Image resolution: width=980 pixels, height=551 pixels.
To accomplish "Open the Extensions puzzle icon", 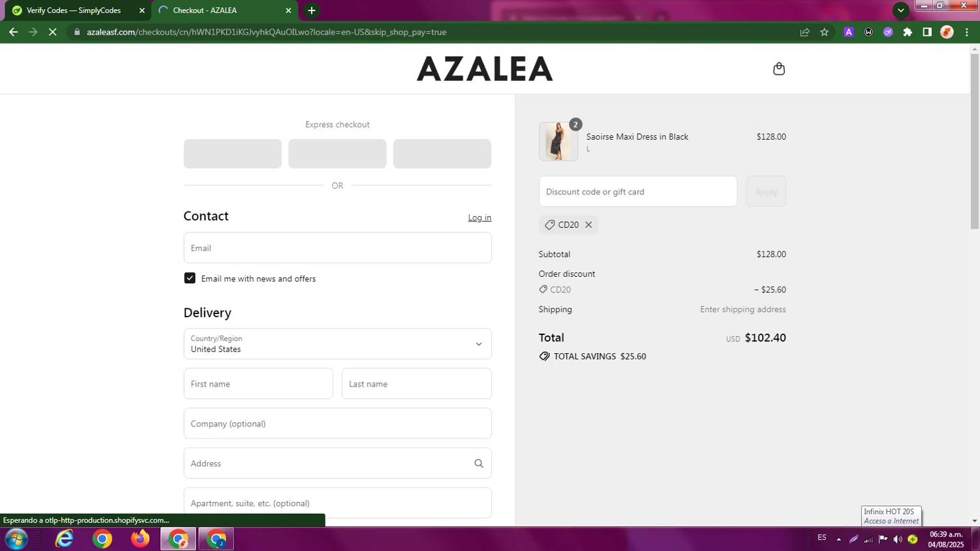I will [x=907, y=32].
